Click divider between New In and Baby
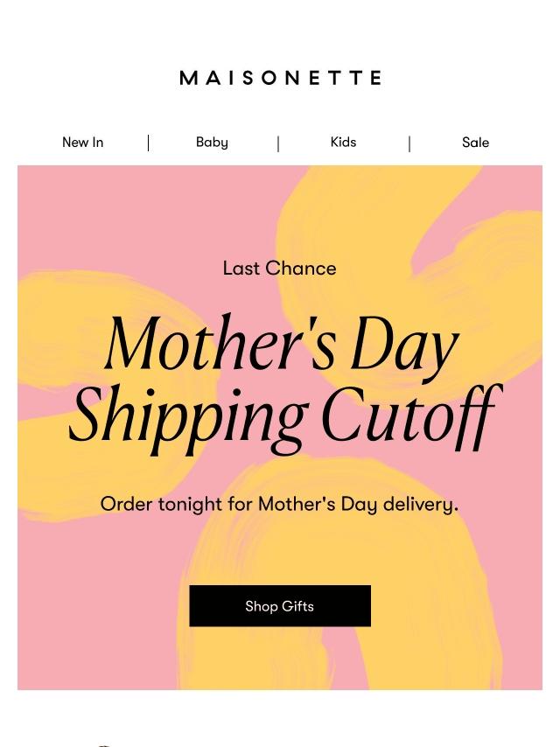The image size is (560, 747). pyautogui.click(x=148, y=143)
